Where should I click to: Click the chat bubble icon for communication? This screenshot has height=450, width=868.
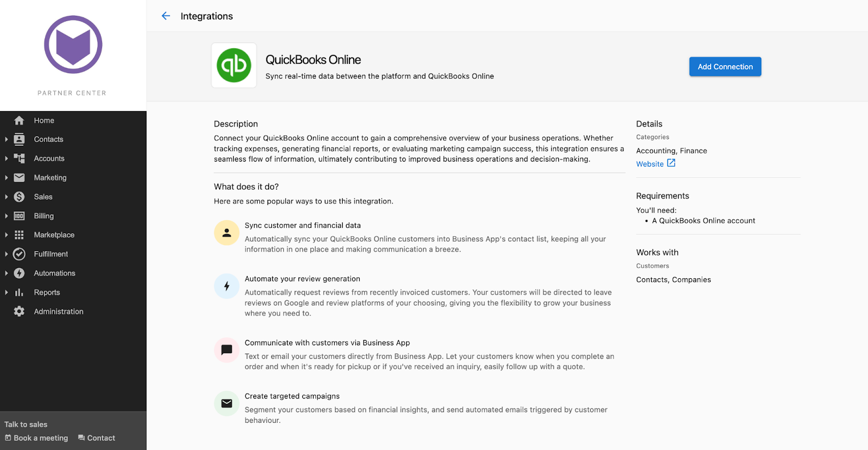227,350
